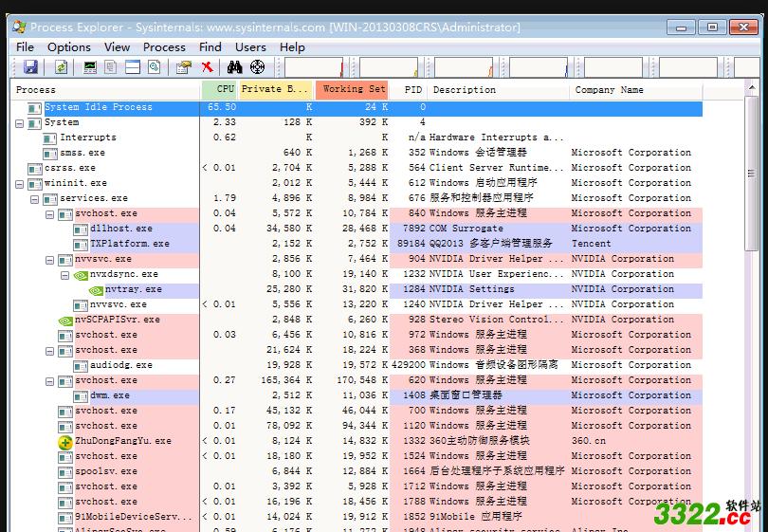Screen dimensions: 768x532
Task: Sort by the Private Bytes column header
Action: pyautogui.click(x=275, y=90)
